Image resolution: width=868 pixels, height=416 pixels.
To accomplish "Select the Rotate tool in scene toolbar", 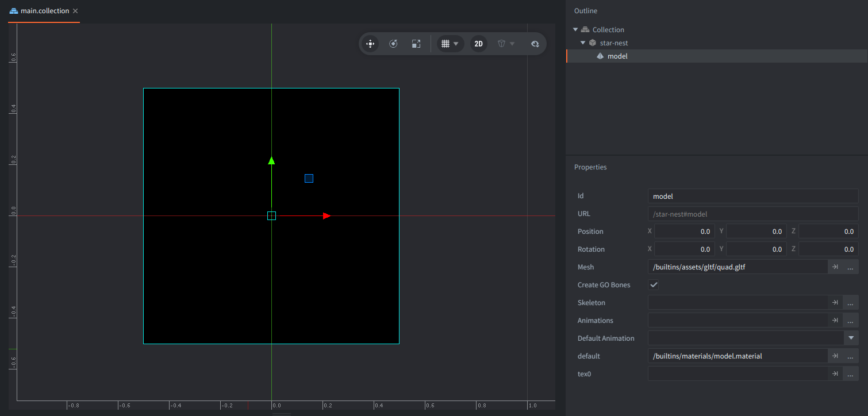I will pyautogui.click(x=393, y=44).
